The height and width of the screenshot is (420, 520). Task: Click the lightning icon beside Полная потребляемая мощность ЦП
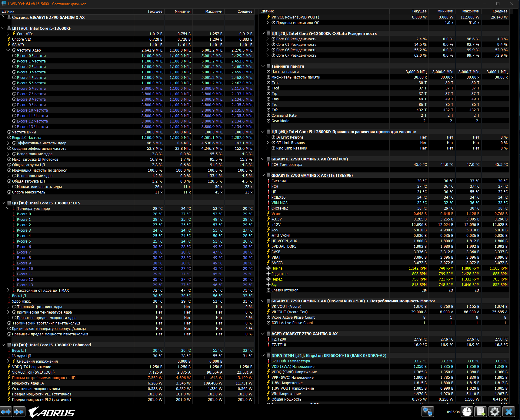pos(9,378)
